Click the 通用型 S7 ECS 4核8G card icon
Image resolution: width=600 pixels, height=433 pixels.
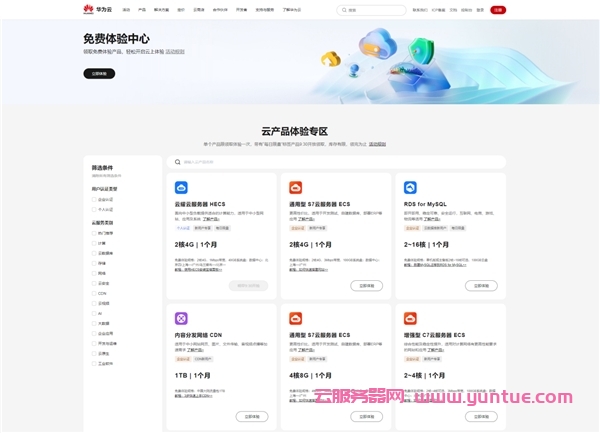point(295,318)
